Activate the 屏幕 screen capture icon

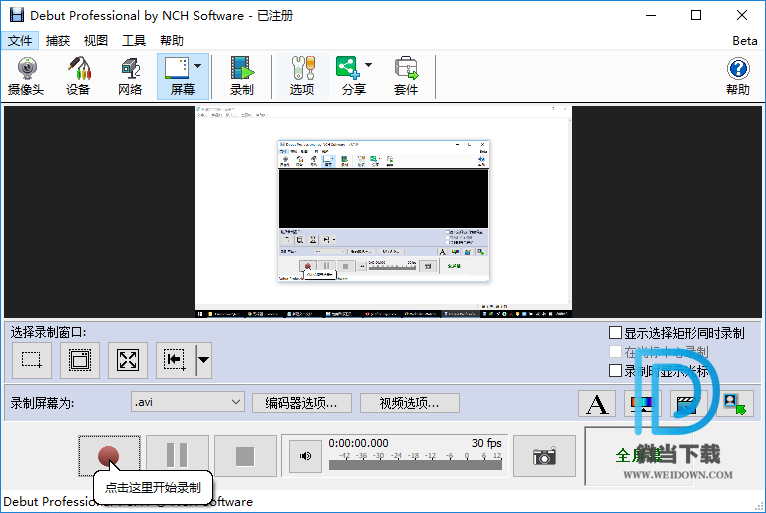click(177, 77)
